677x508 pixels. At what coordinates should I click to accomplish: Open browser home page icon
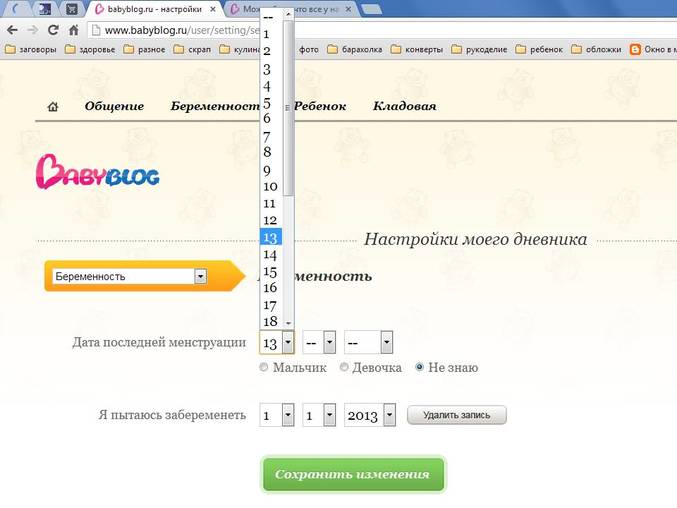74,30
